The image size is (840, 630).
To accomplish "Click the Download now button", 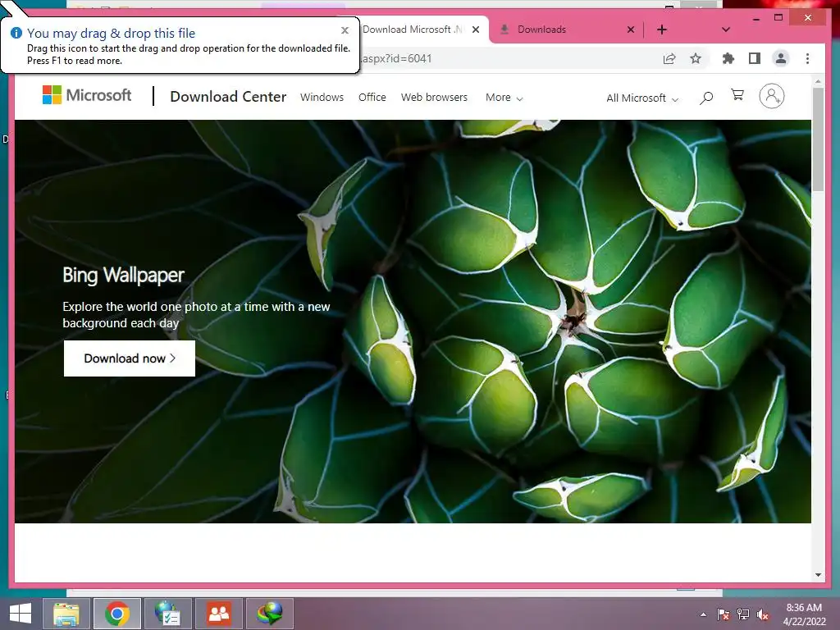I will click(x=130, y=358).
